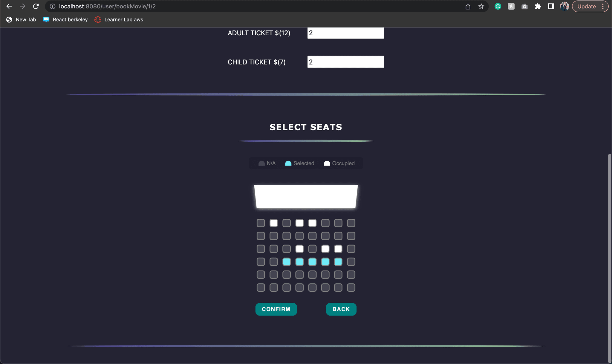Select the fourth seat in the second row
Screen dimensions: 612x364
(x=299, y=236)
